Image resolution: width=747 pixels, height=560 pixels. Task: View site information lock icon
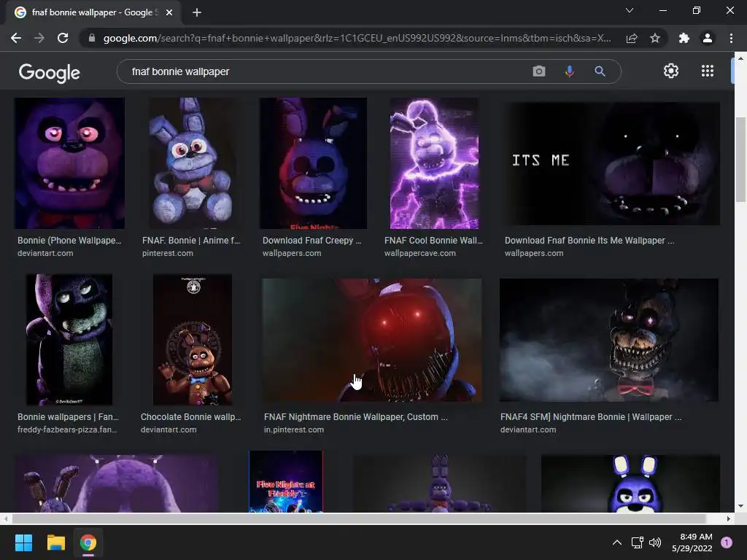[x=92, y=38]
